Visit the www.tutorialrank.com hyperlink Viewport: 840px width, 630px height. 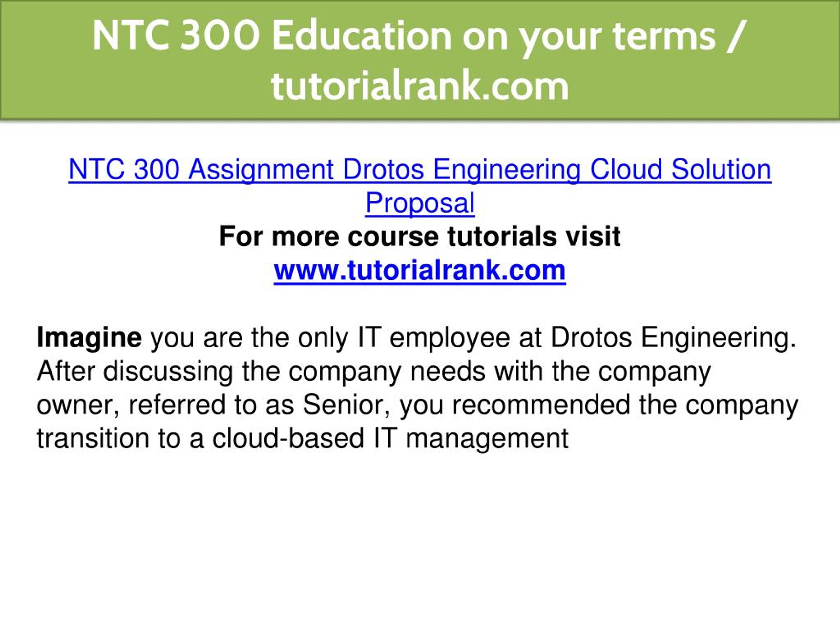tap(420, 270)
